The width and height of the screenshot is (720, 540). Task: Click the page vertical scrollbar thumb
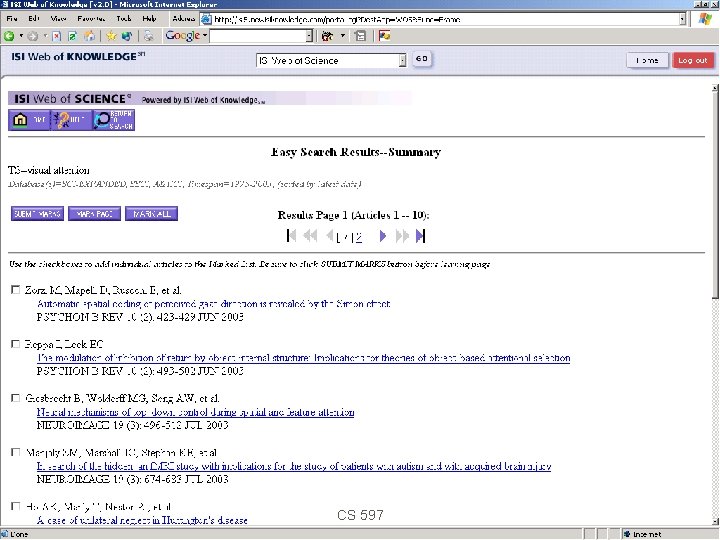715,195
